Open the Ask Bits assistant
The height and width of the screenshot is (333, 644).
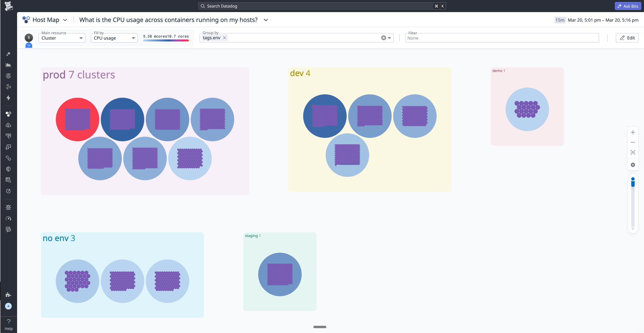628,6
